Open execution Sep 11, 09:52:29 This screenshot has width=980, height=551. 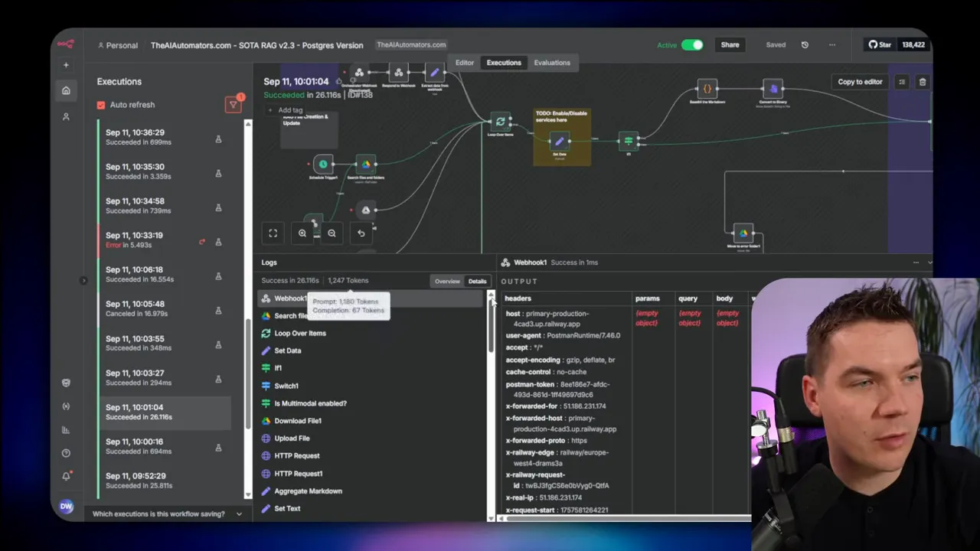click(x=164, y=480)
